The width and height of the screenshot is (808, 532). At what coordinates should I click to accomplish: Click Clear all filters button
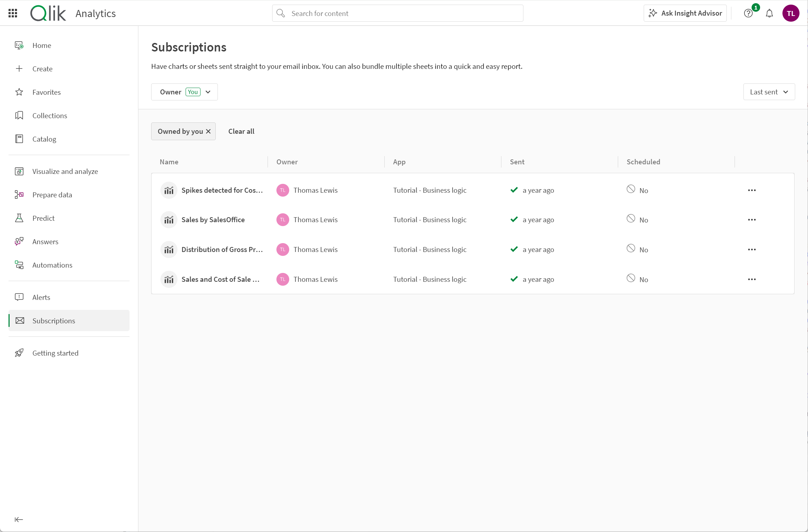tap(241, 131)
